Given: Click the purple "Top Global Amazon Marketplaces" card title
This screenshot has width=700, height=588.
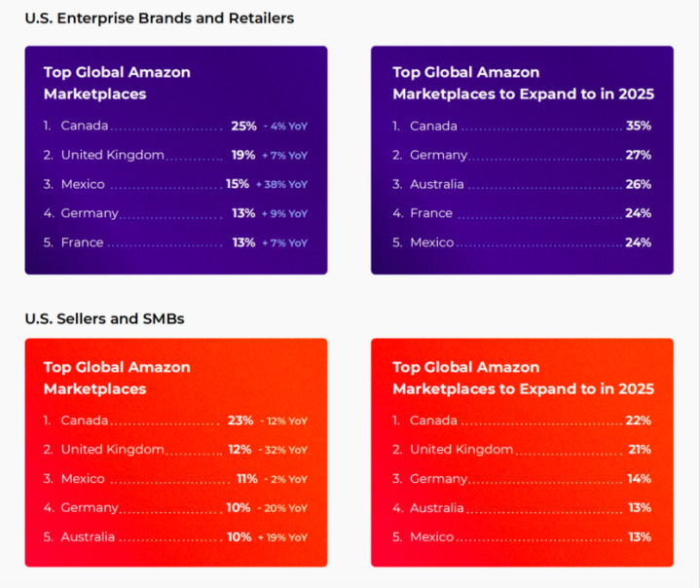Looking at the screenshot, I should coord(117,83).
